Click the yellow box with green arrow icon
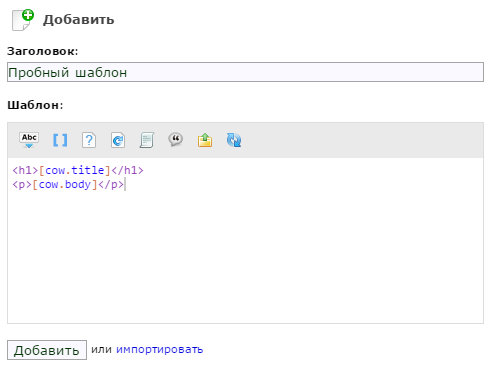This screenshot has height=366, width=491. pyautogui.click(x=205, y=140)
